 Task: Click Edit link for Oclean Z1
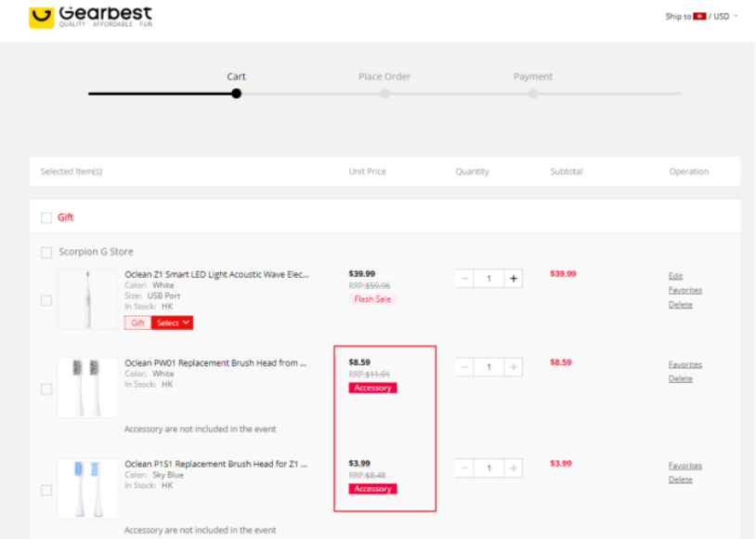[675, 276]
